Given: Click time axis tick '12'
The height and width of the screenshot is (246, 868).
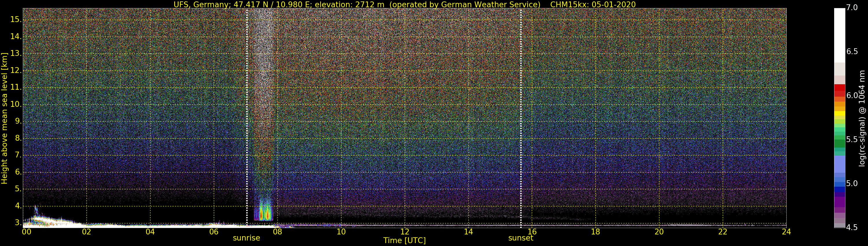Looking at the screenshot, I should point(405,232).
